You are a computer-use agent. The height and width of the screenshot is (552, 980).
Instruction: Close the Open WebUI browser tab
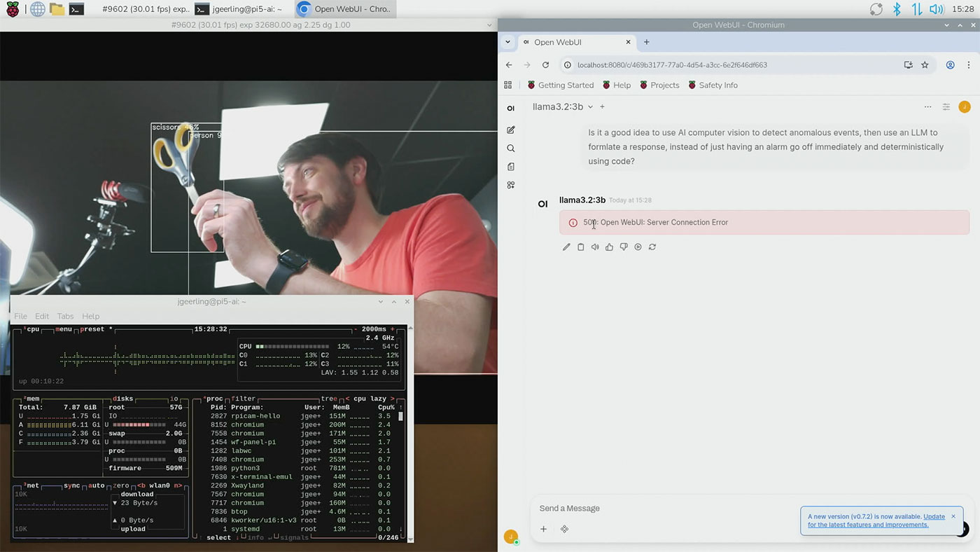(628, 42)
